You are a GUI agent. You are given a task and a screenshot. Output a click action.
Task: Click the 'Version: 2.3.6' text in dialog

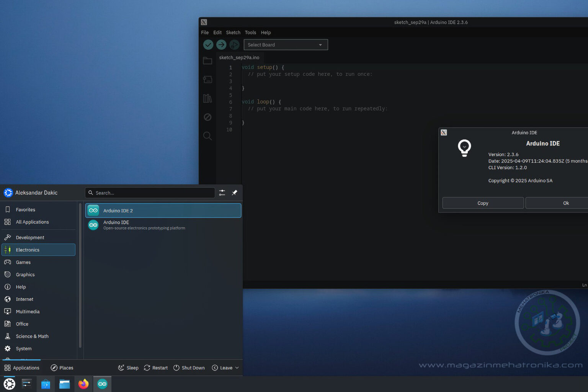click(503, 154)
